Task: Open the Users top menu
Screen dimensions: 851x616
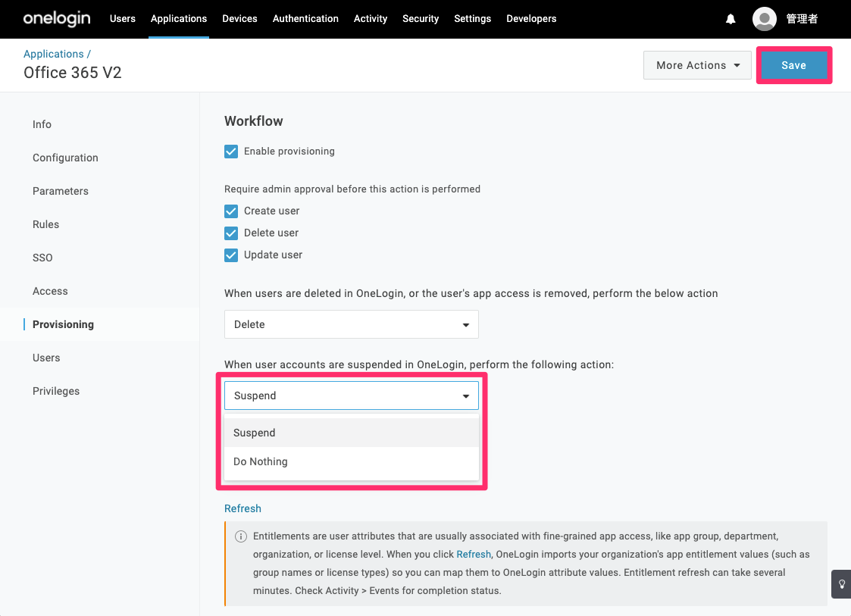Action: click(x=123, y=18)
